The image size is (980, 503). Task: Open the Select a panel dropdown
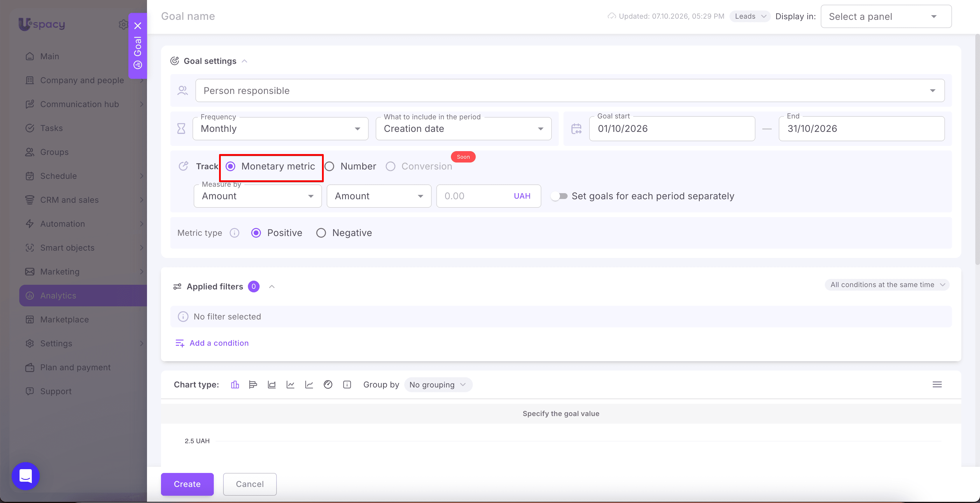(x=886, y=16)
